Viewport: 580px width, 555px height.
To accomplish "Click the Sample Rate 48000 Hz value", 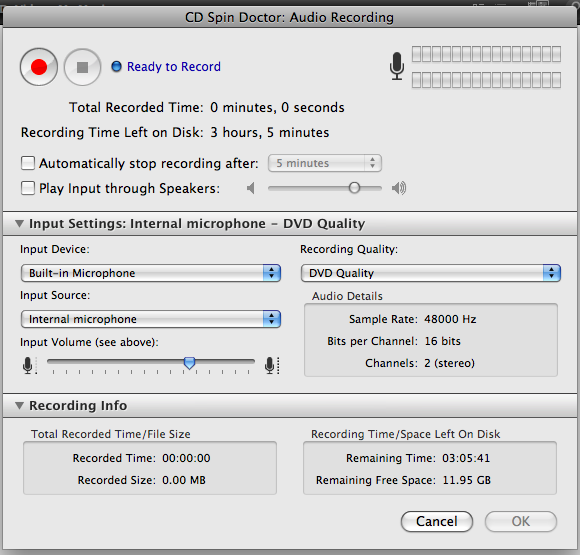I will pyautogui.click(x=450, y=319).
